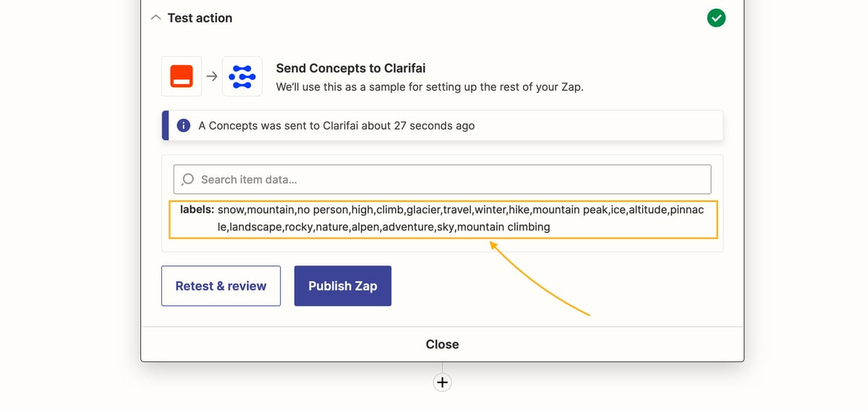Click the bold labels key name
The width and height of the screenshot is (868, 410).
pos(197,210)
